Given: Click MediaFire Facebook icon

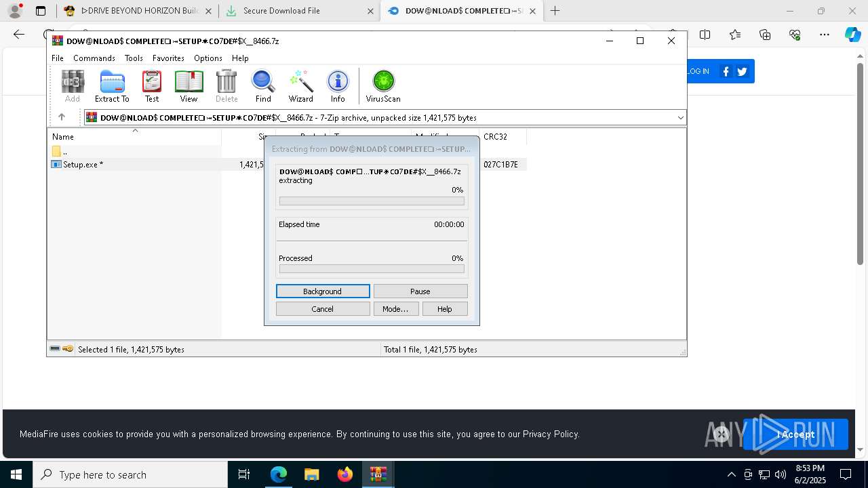Looking at the screenshot, I should [x=726, y=71].
